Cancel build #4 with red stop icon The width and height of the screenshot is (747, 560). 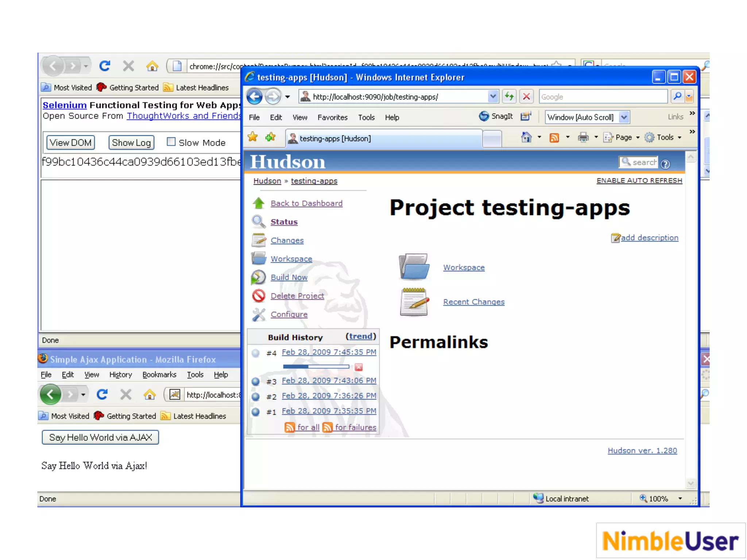(x=359, y=367)
